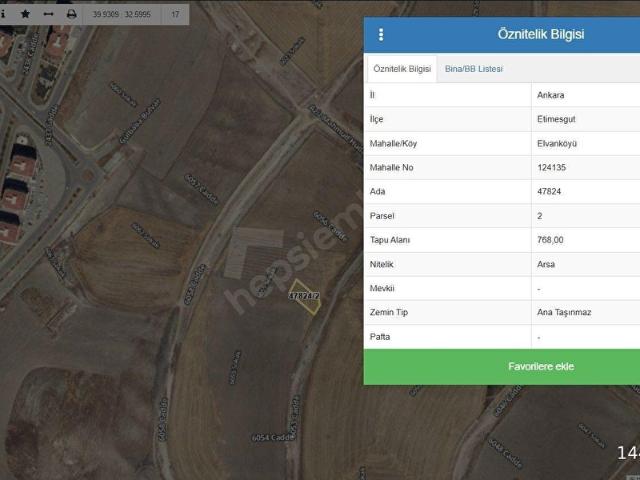Open the Bina/BB Listesi tab
This screenshot has width=640, height=480.
tap(473, 69)
